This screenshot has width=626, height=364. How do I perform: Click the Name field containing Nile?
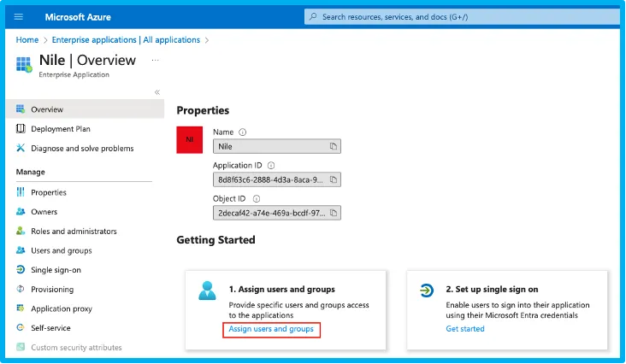pos(277,146)
